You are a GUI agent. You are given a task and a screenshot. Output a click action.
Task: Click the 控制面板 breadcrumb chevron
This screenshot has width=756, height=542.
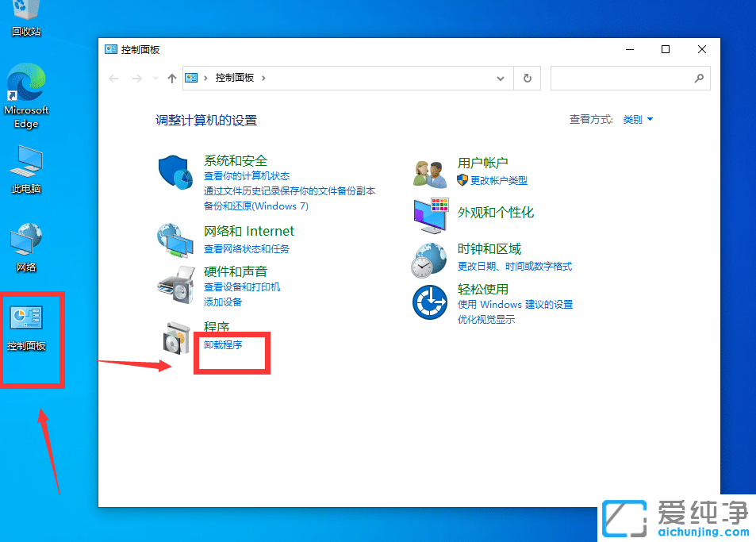click(x=266, y=78)
